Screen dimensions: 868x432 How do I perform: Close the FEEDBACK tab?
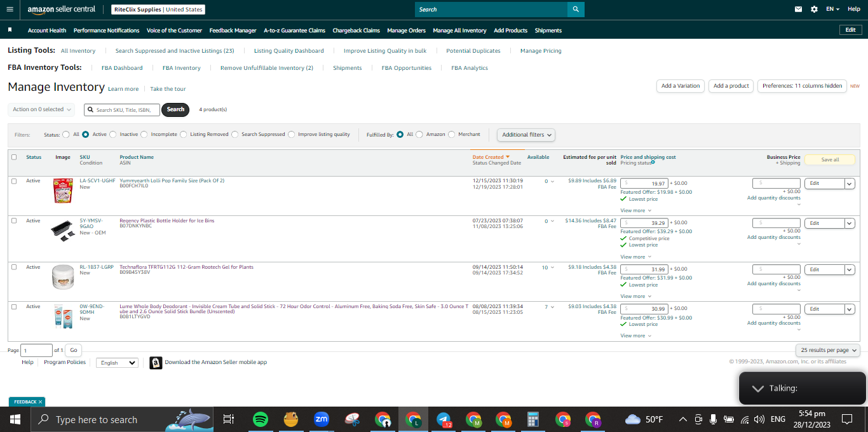[40, 402]
